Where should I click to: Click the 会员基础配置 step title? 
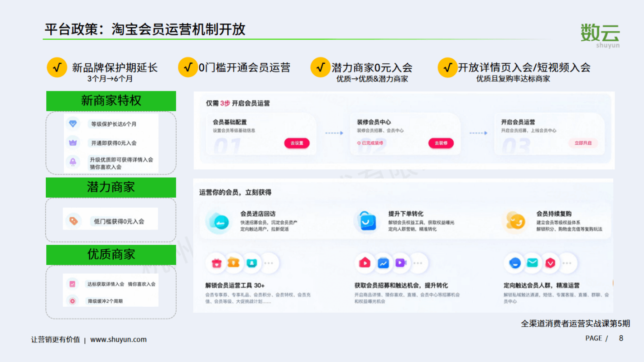pyautogui.click(x=230, y=122)
